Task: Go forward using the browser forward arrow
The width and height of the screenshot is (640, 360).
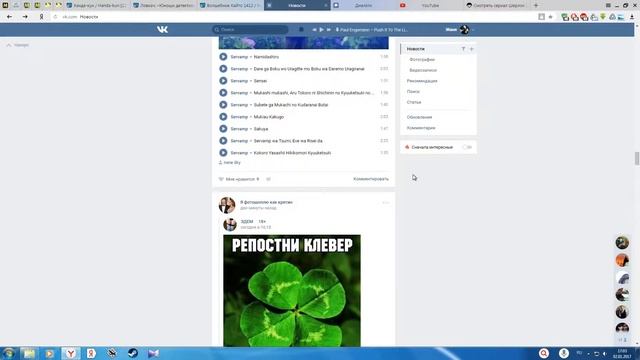Action: [25, 17]
